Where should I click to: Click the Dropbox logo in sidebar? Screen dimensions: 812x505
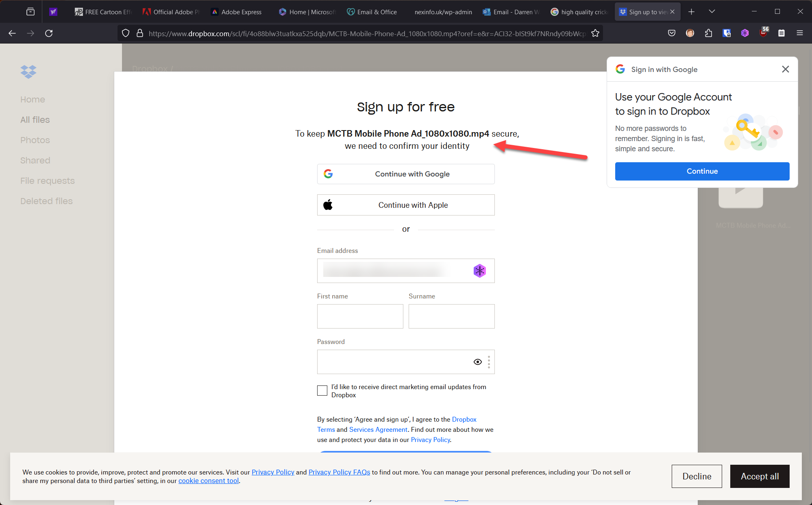pos(28,72)
